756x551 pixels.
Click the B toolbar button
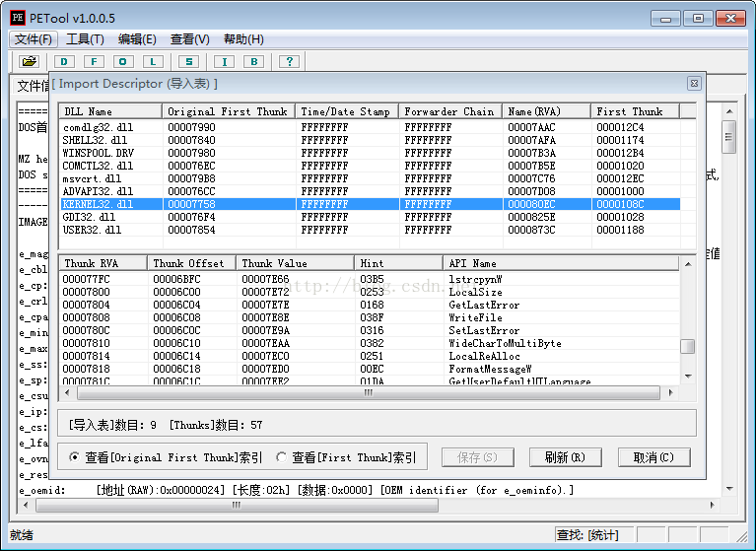pyautogui.click(x=253, y=62)
